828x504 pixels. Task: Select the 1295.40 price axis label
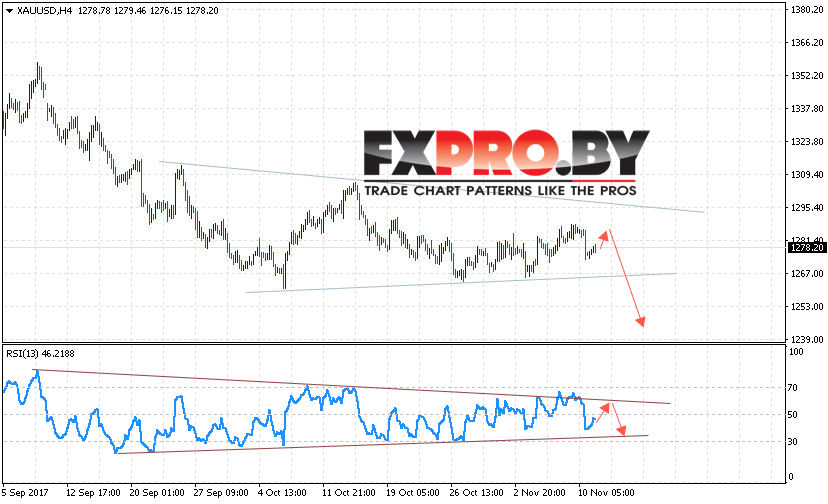[x=807, y=208]
